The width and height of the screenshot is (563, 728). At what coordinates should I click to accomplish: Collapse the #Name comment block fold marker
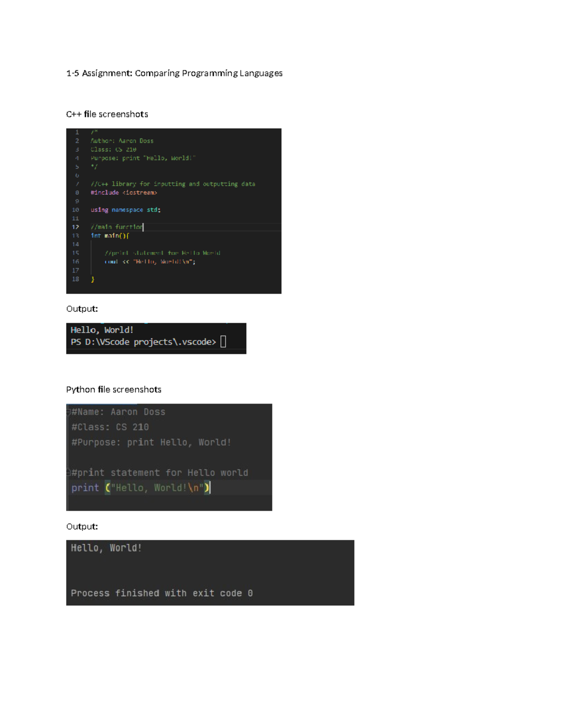pyautogui.click(x=69, y=411)
